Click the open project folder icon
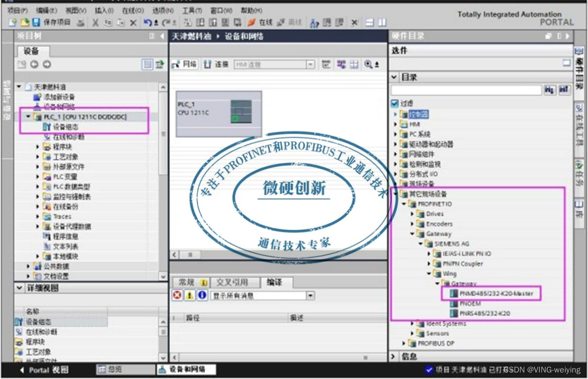 pos(25,22)
